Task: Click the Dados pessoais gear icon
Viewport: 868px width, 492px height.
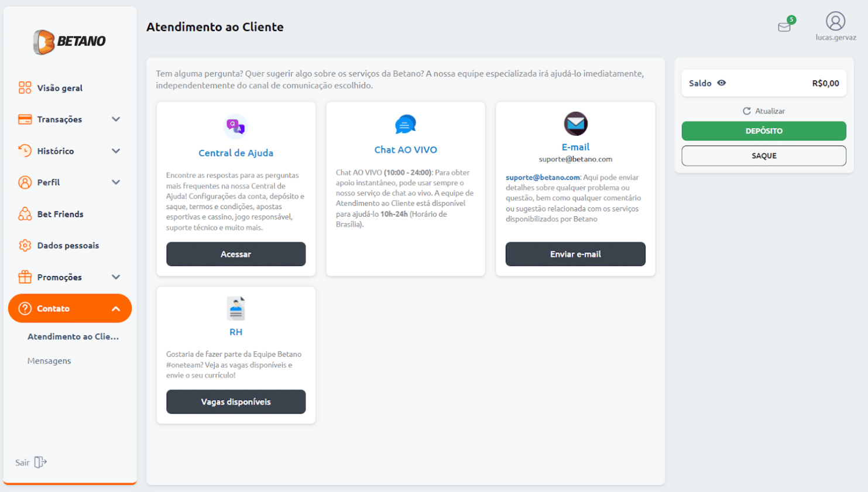Action: (x=25, y=245)
